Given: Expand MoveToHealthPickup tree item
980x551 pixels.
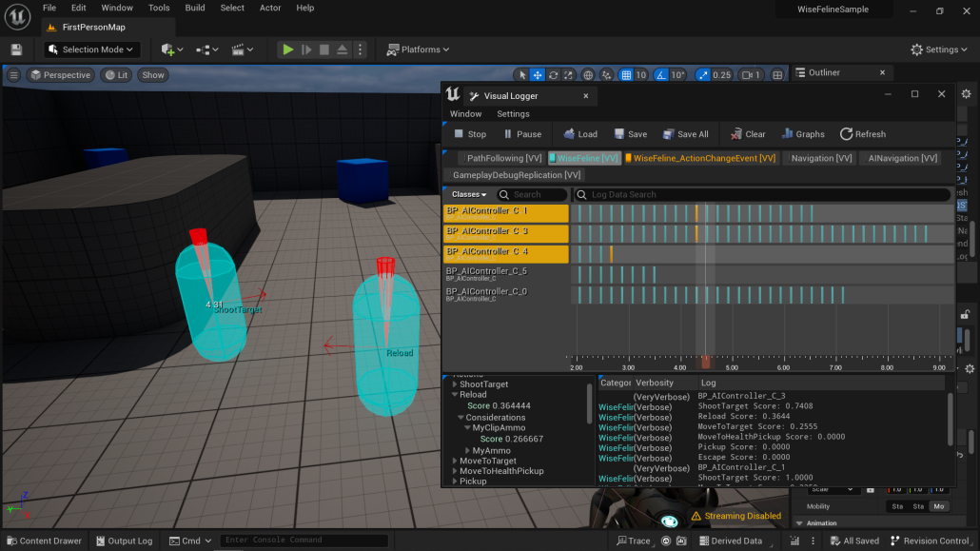Looking at the screenshot, I should click(455, 471).
